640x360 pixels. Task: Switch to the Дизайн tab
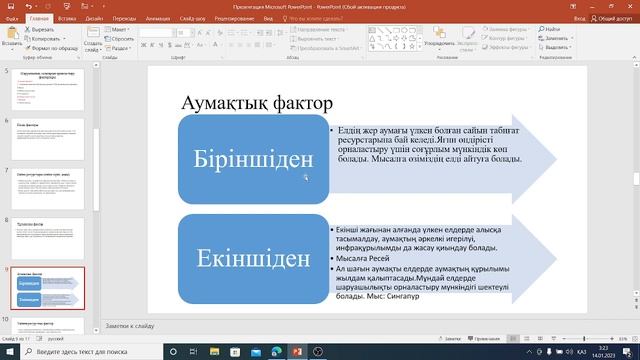tap(94, 18)
